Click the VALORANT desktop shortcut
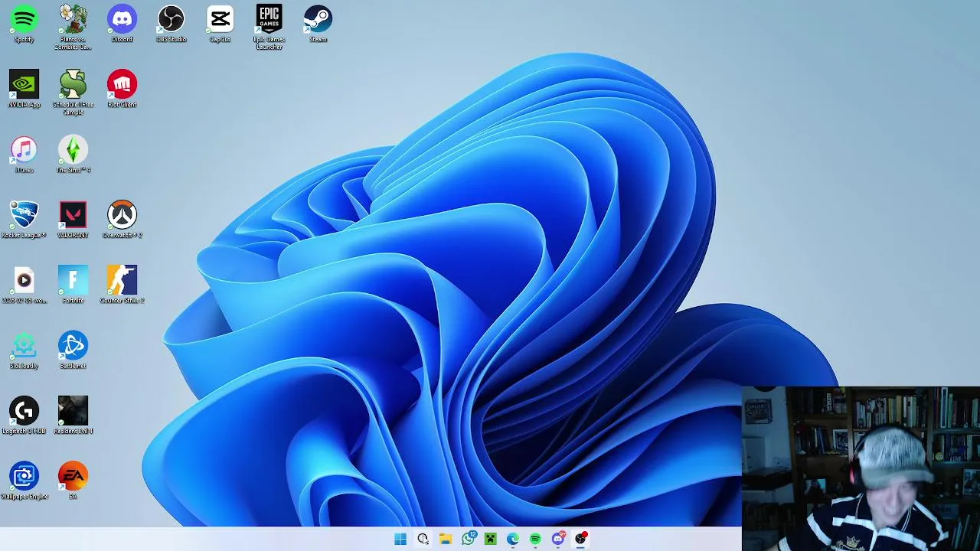 click(73, 220)
